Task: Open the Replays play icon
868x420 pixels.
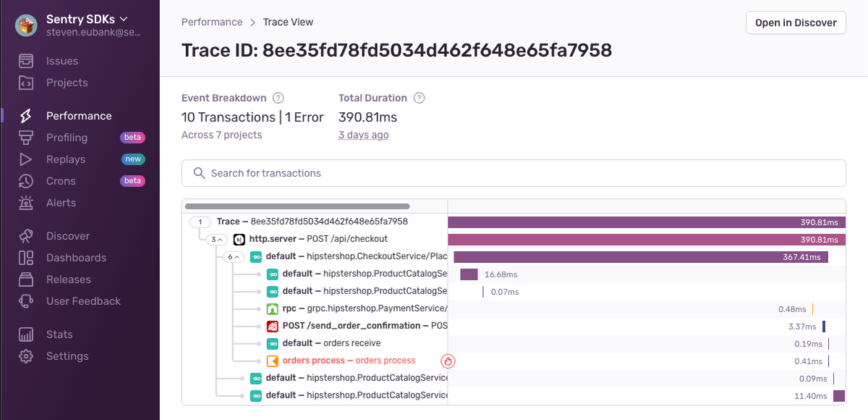Action: click(x=26, y=159)
